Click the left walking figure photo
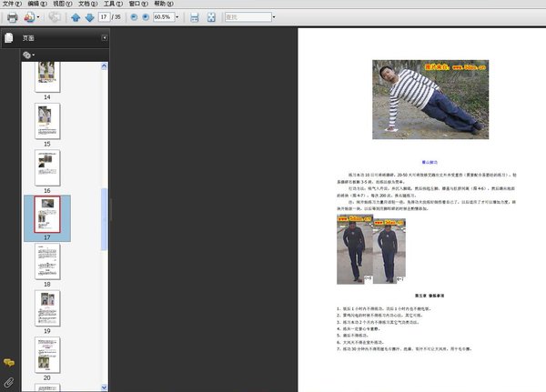 click(355, 249)
